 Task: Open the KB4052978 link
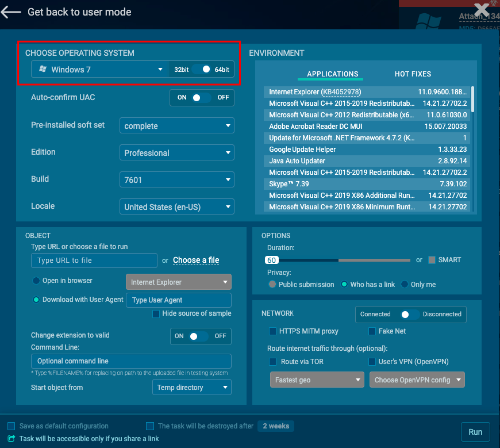click(341, 92)
